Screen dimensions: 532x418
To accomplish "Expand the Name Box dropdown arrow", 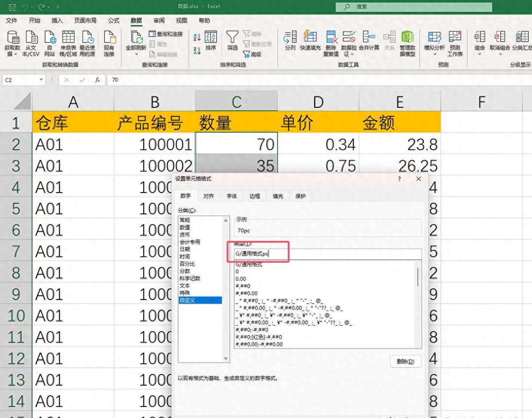I will [x=41, y=80].
